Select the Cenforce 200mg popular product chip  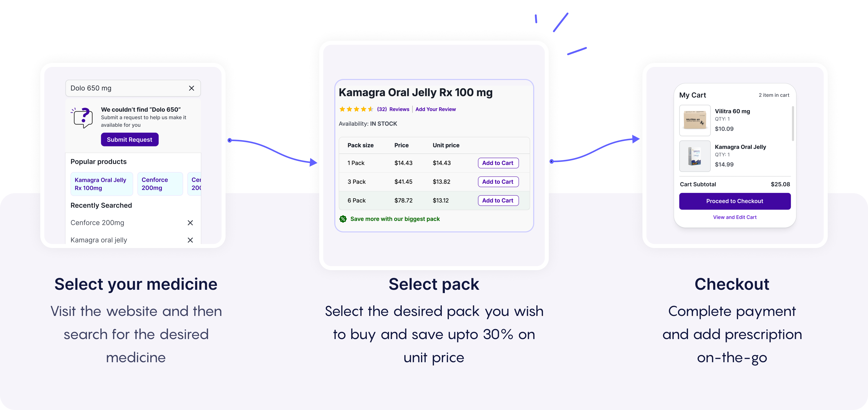coord(160,184)
